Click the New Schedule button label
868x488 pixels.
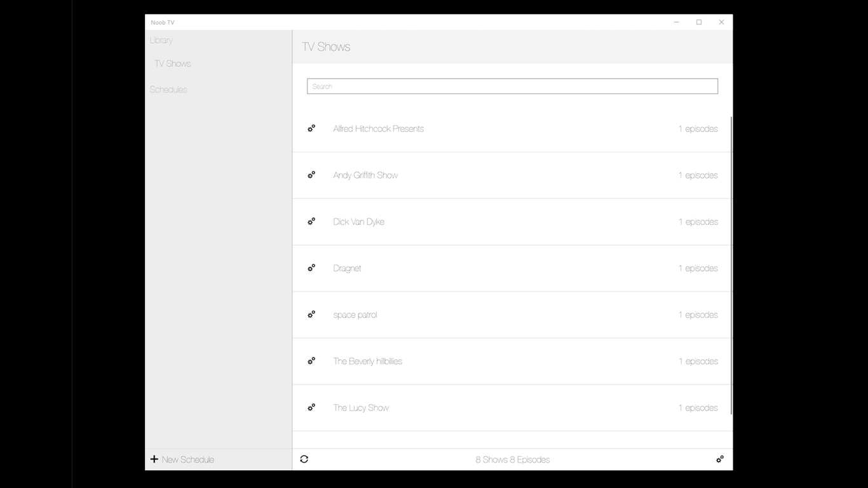click(188, 459)
